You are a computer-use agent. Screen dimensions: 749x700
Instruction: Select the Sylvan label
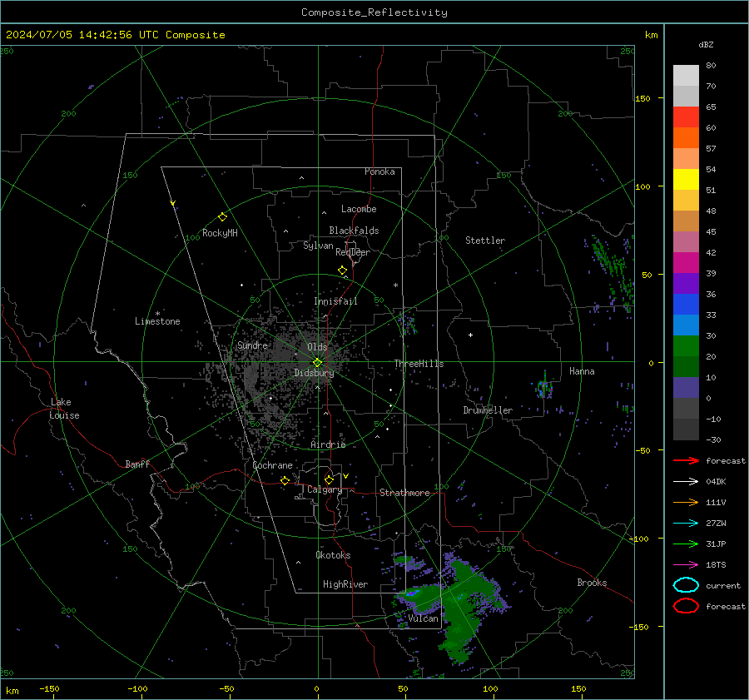(318, 246)
